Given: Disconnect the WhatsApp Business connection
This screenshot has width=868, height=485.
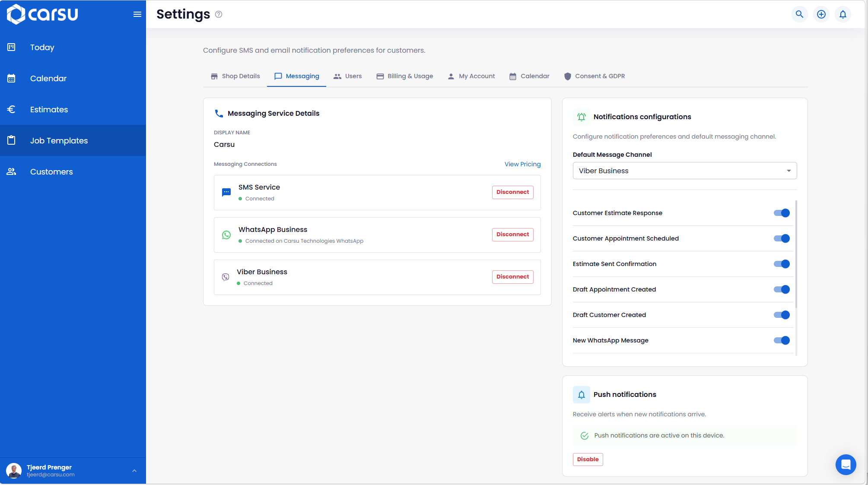Looking at the screenshot, I should (512, 235).
